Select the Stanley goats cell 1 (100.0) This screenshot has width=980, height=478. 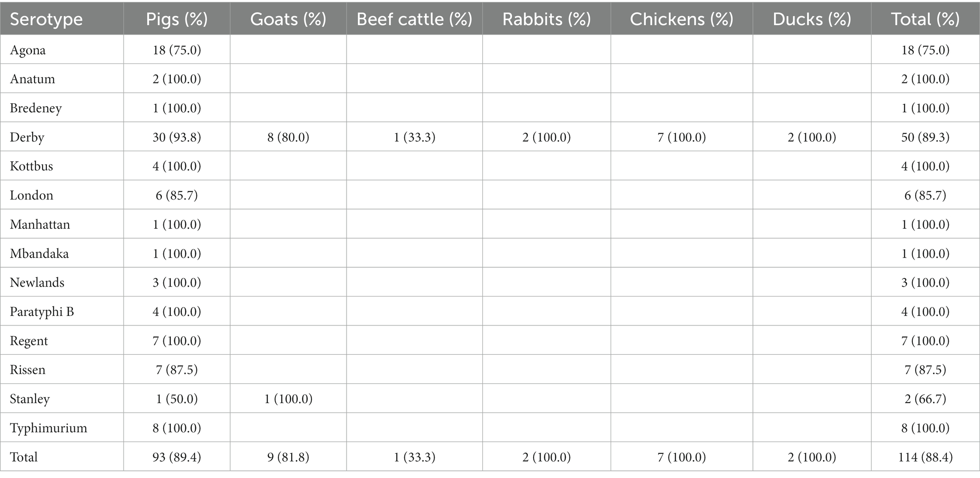288,399
